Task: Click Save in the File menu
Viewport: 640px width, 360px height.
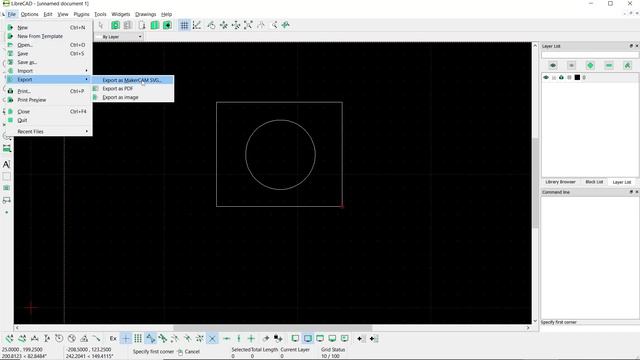Action: click(x=48, y=53)
